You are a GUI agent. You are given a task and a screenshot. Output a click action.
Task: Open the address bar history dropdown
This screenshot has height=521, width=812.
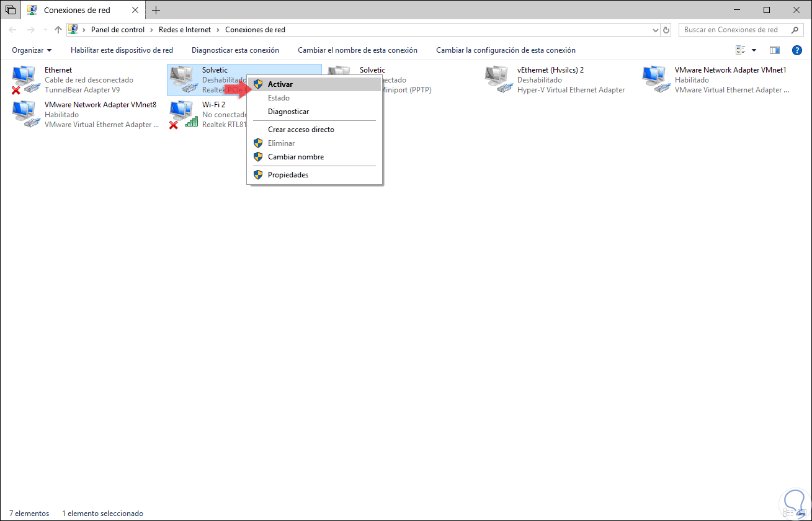click(655, 29)
